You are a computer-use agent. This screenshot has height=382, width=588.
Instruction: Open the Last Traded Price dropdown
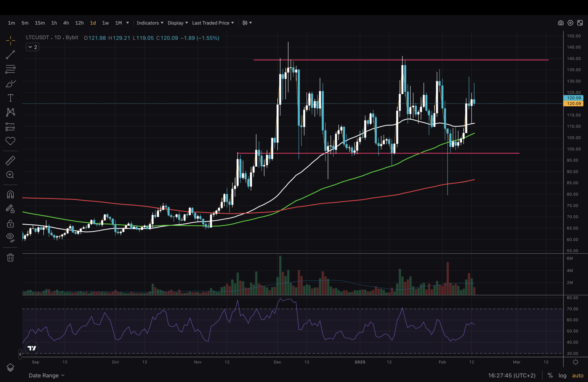pyautogui.click(x=213, y=23)
